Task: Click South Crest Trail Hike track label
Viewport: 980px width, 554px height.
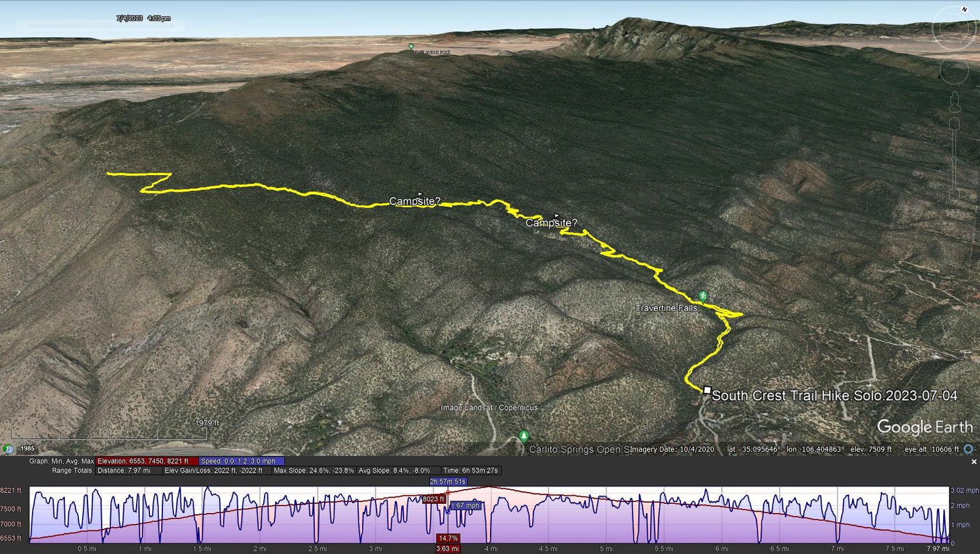Action: [834, 396]
